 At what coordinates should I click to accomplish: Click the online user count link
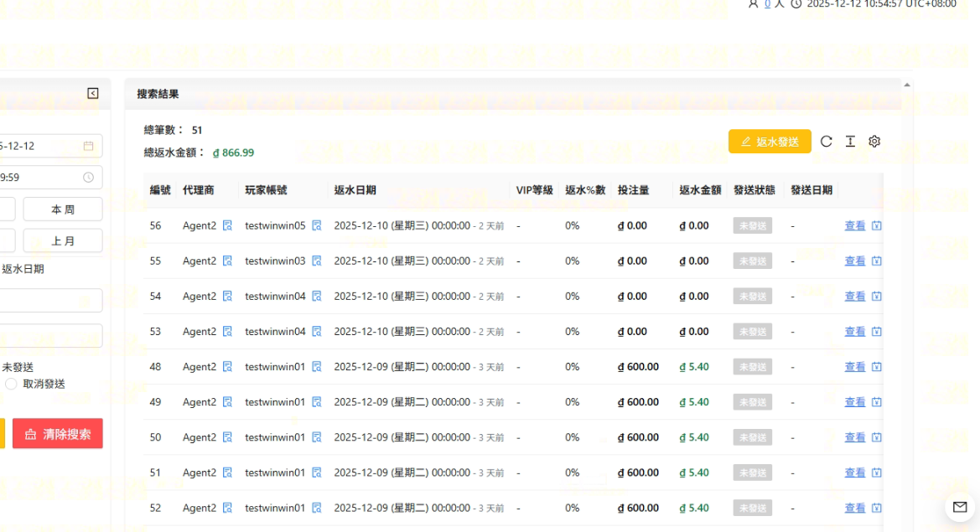point(767,3)
